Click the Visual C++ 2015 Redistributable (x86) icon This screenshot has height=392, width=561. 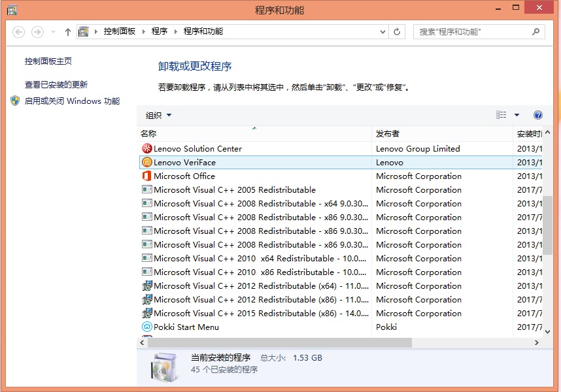[146, 313]
